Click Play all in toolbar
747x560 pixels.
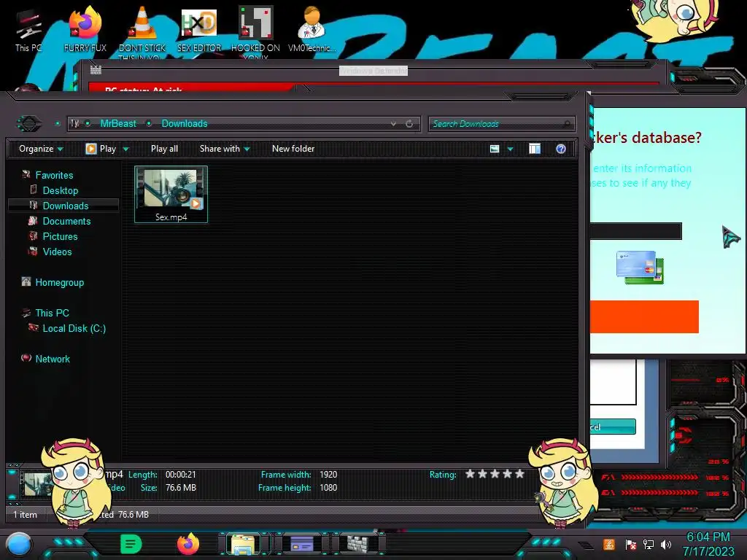(x=164, y=149)
